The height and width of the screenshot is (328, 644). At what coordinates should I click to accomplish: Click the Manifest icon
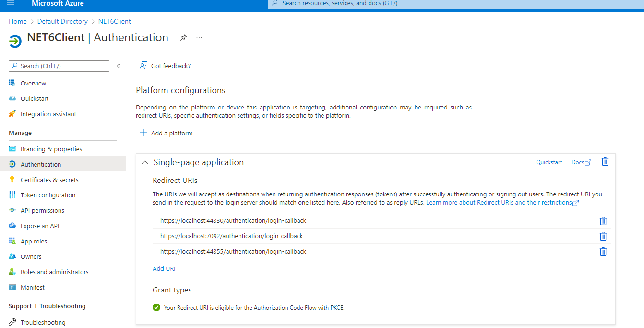pos(12,287)
